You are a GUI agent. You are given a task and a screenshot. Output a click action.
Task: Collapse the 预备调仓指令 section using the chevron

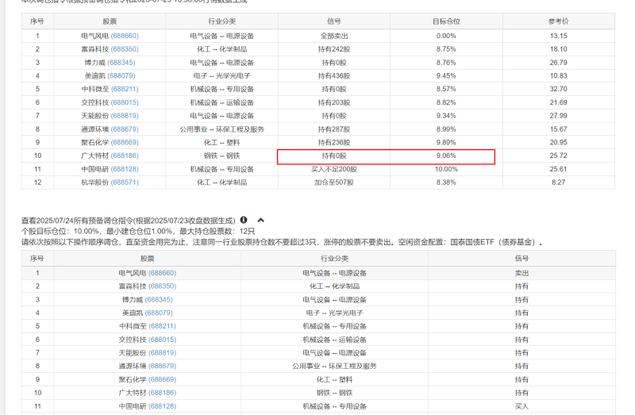tap(261, 220)
